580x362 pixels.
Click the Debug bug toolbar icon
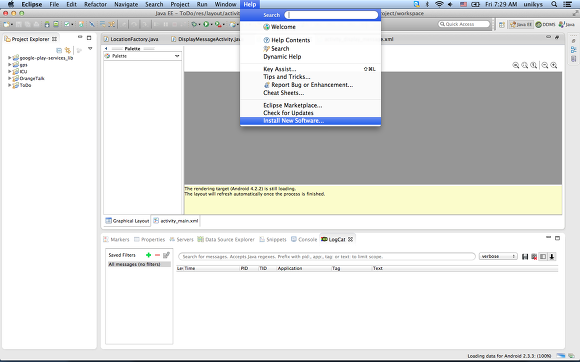(x=194, y=24)
